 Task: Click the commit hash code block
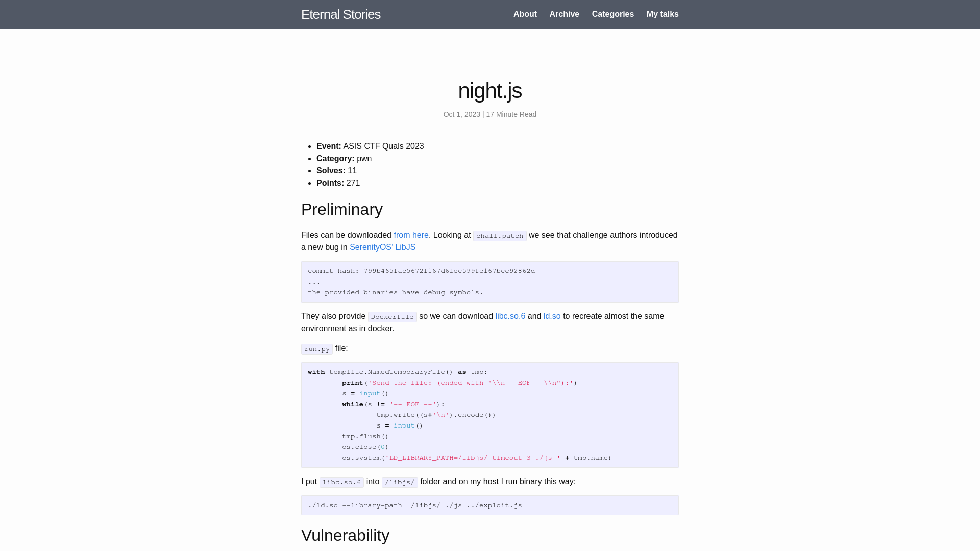(x=490, y=282)
